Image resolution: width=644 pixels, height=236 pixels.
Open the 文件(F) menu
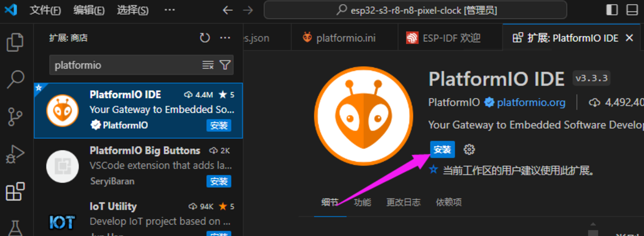click(45, 10)
